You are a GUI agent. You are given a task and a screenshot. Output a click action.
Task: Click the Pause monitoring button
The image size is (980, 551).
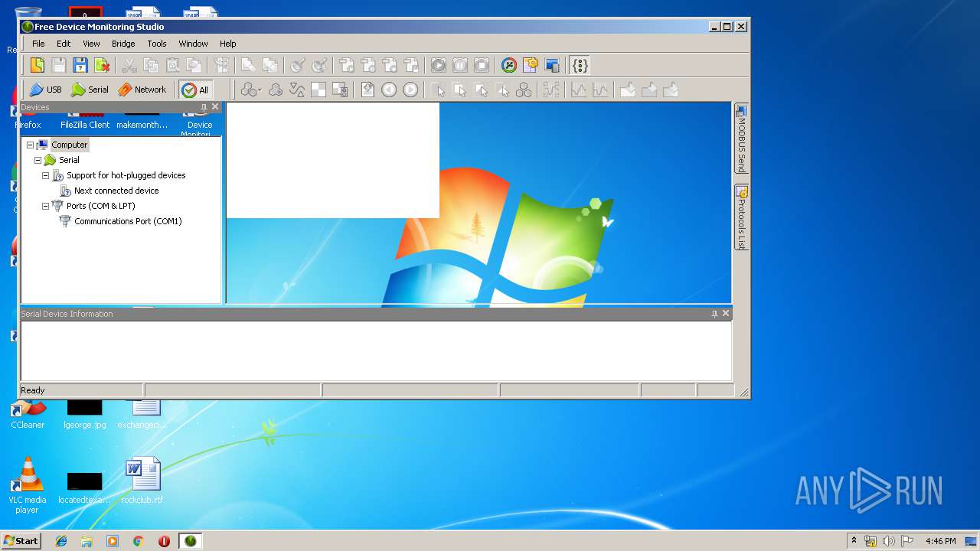pos(459,65)
